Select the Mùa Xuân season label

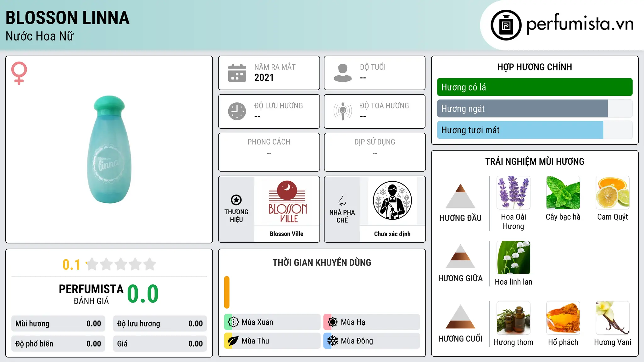coord(257,322)
